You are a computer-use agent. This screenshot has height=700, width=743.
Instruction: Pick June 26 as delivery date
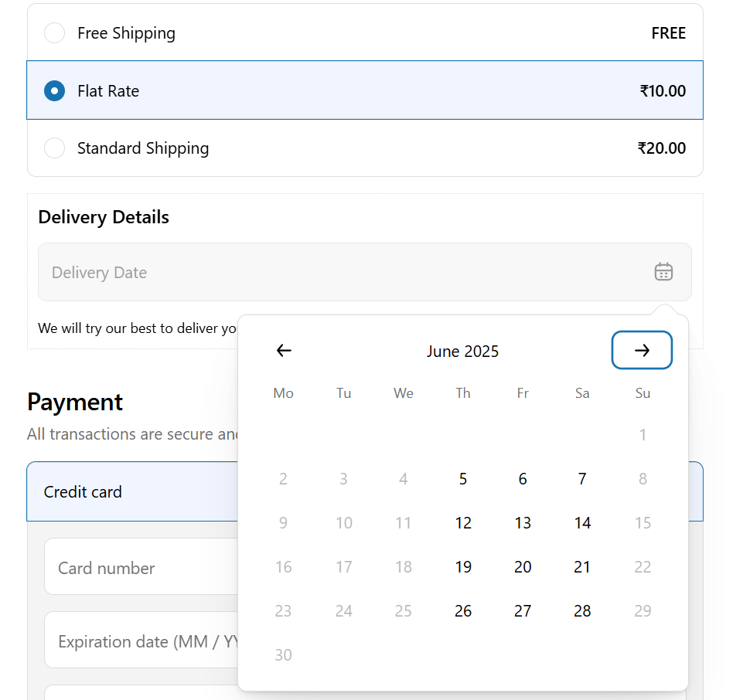pos(463,611)
